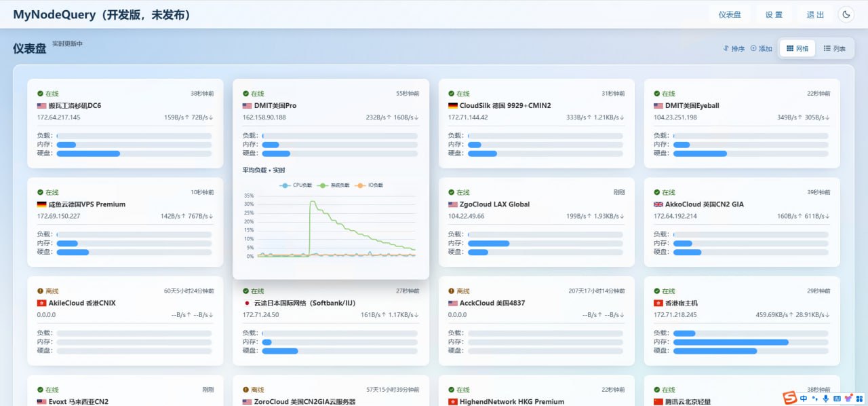Viewport: 868px width, 406px height.
Task: Click the MyNodeQuery site title
Action: click(x=102, y=15)
